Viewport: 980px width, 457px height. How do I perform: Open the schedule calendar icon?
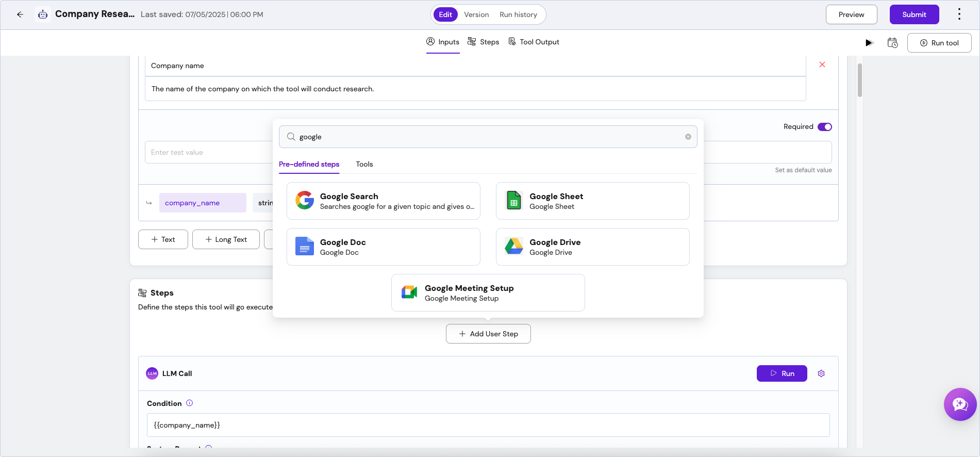(x=892, y=43)
